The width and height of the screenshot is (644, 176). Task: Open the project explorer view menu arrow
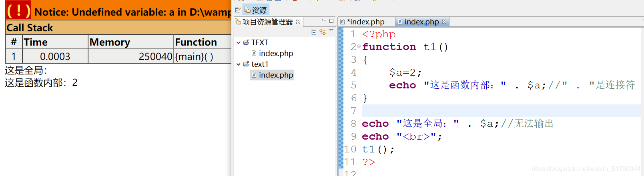point(331,31)
